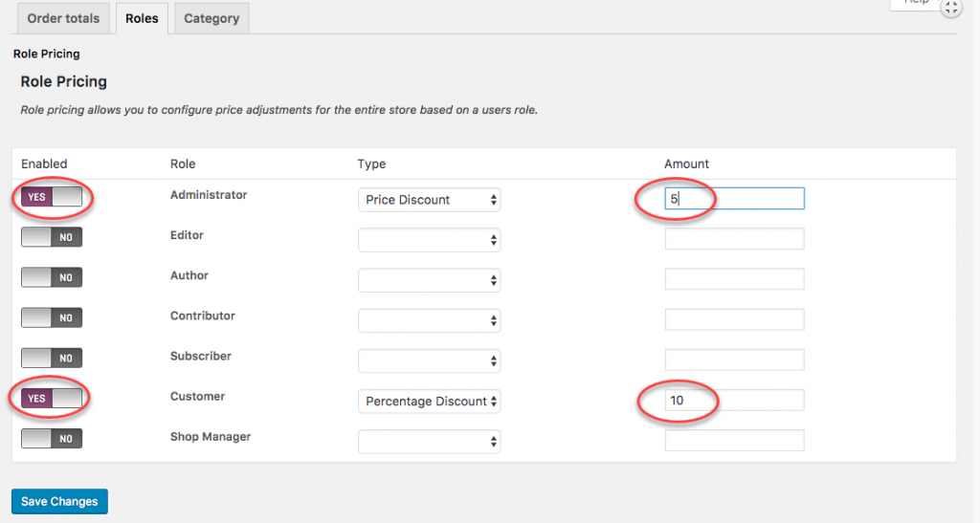
Task: Select the Roles tab
Action: (x=142, y=19)
